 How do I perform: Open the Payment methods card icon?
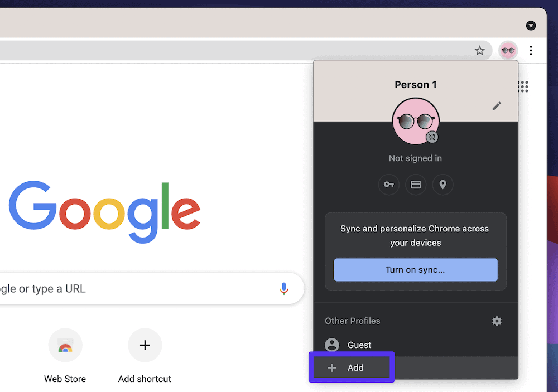coord(416,185)
